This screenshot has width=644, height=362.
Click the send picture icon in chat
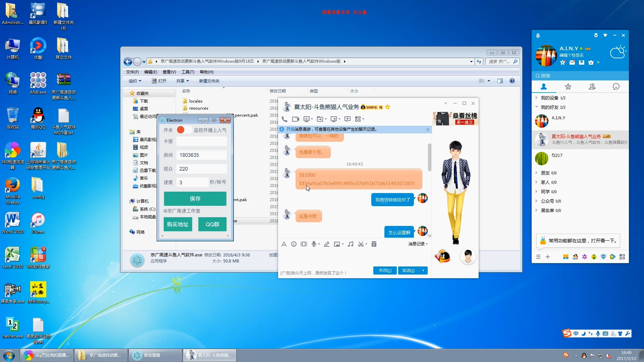click(337, 244)
